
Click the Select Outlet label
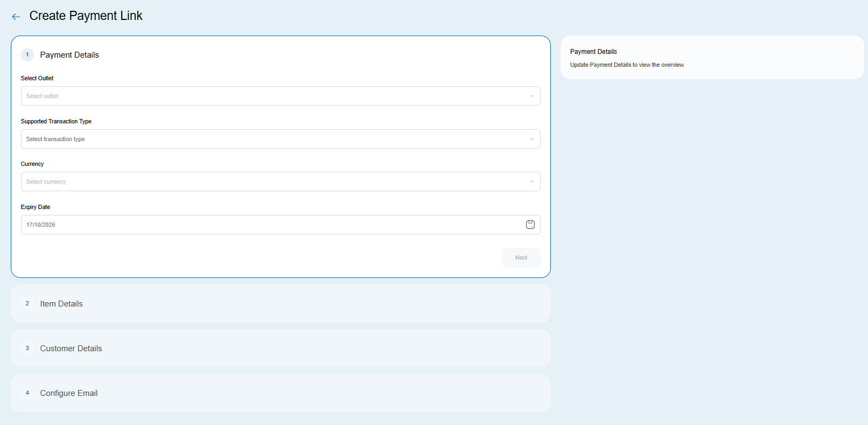click(x=37, y=78)
